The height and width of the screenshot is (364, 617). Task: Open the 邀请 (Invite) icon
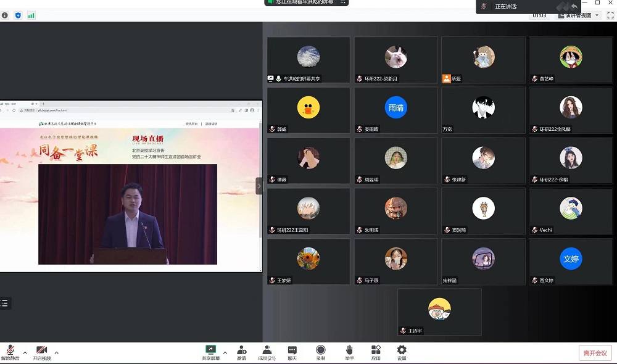coord(242,350)
